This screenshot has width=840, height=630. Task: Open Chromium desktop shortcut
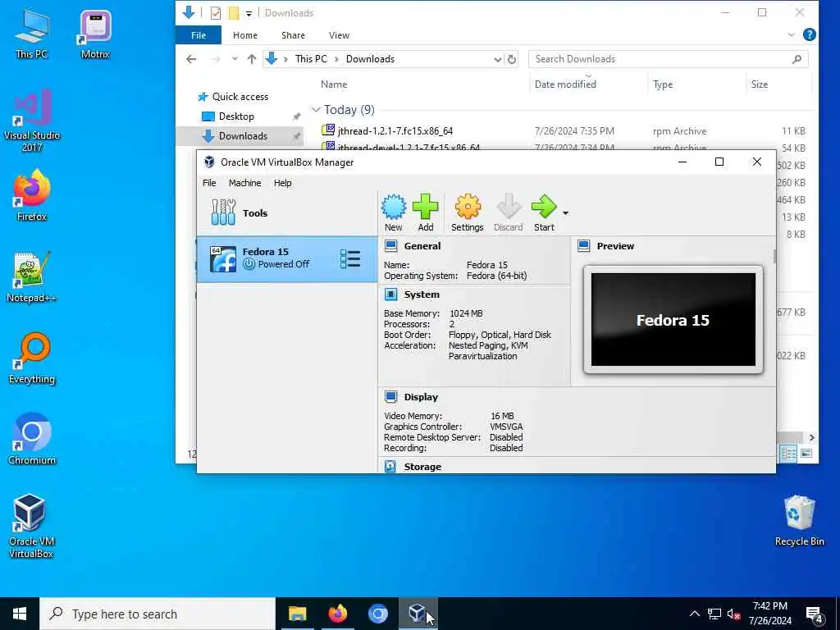tap(32, 440)
